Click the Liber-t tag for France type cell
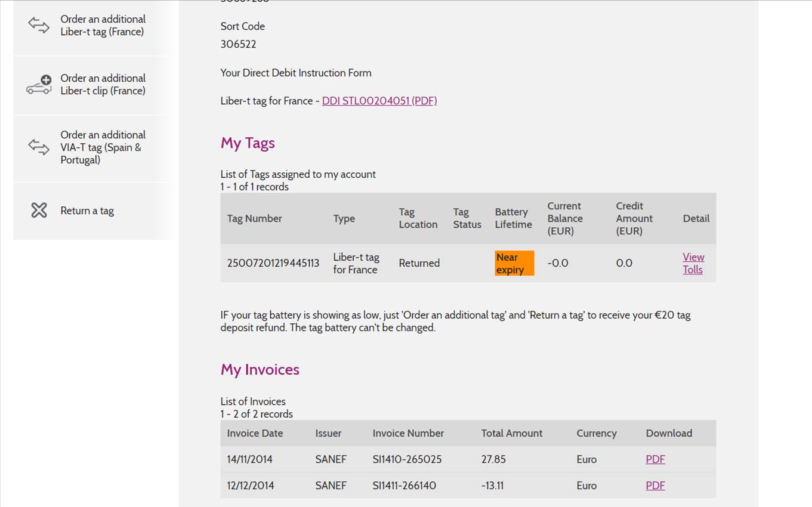812x507 pixels. [x=356, y=263]
